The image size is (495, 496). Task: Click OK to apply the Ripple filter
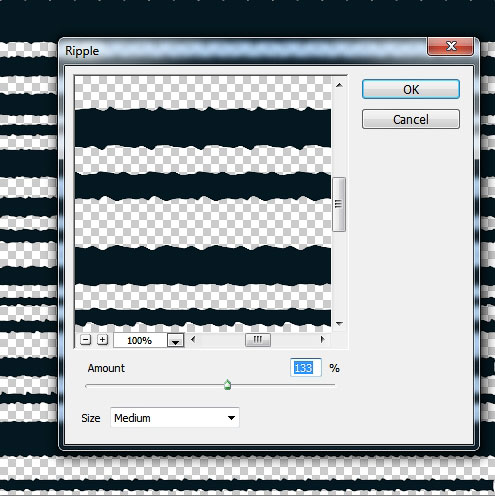click(x=411, y=89)
